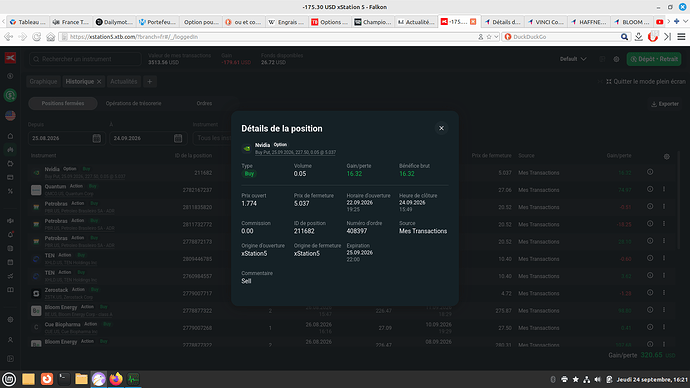Click the Exporter button
The height and width of the screenshot is (388, 690).
665,104
